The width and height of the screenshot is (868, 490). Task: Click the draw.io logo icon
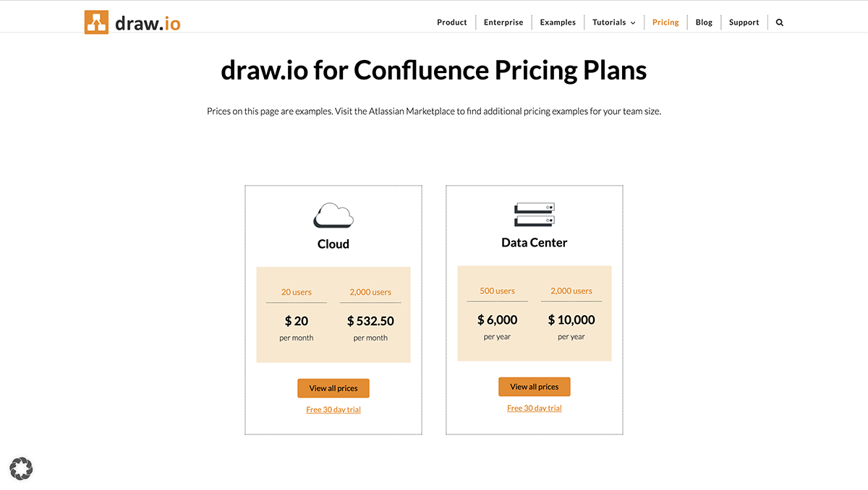[x=96, y=22]
